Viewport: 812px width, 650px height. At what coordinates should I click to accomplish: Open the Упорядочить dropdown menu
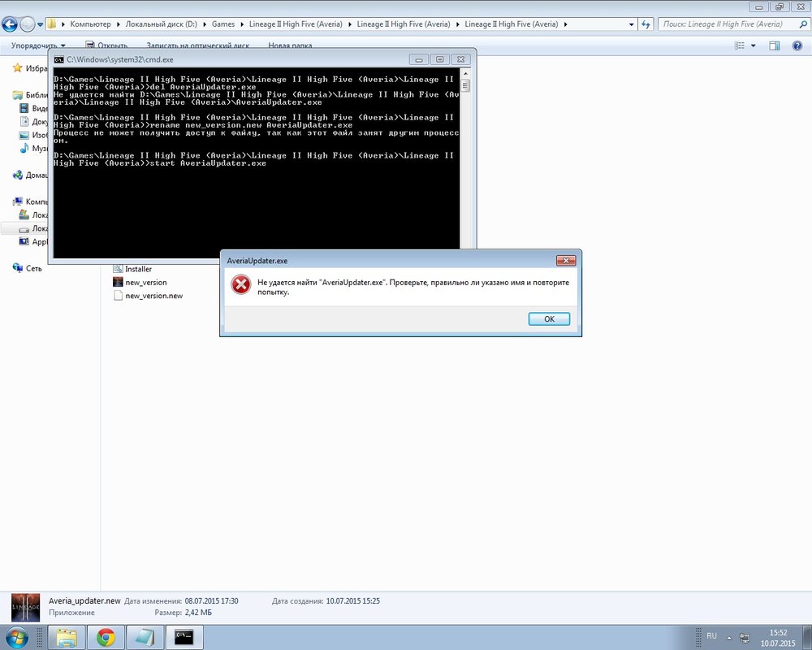click(38, 45)
